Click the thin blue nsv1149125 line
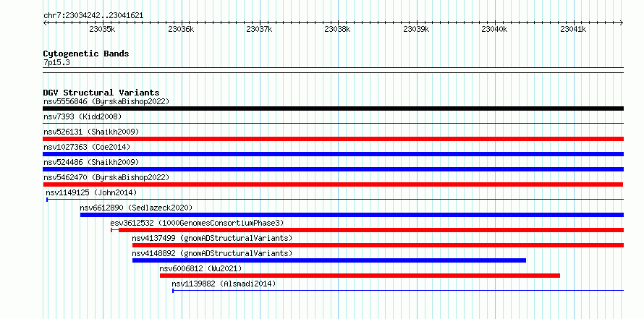Screen dimensions: 644x319 coord(335,200)
